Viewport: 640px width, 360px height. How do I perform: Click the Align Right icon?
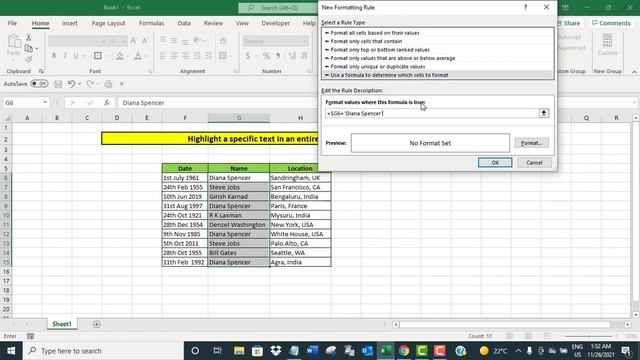coord(185,56)
